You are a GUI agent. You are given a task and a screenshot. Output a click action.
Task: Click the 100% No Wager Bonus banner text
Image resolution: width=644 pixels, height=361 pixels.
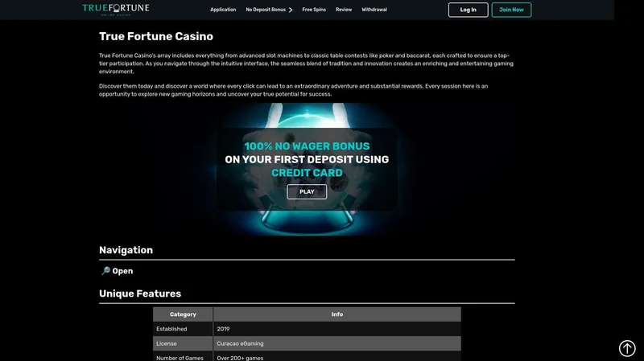(307, 146)
